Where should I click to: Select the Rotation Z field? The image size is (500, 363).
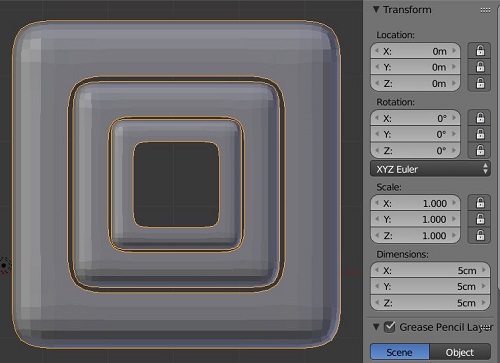[415, 150]
